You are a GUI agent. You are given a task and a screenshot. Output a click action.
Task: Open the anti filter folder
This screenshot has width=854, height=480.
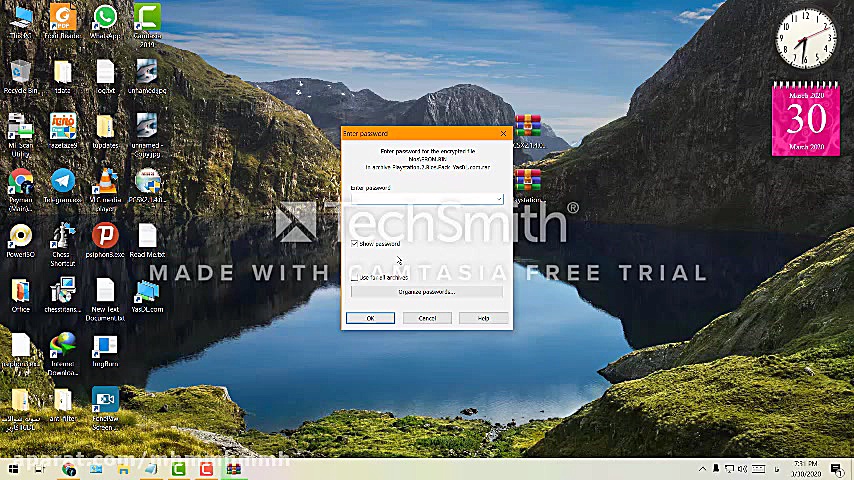(63, 405)
